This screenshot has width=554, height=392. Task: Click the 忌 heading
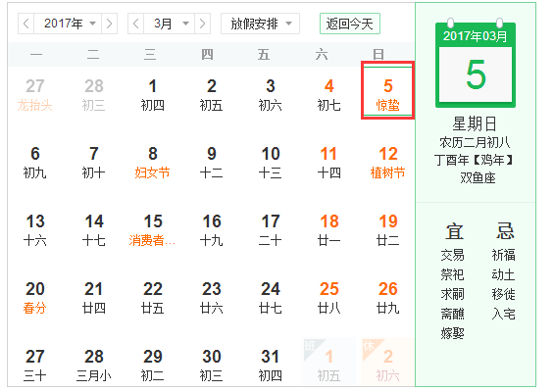505,231
